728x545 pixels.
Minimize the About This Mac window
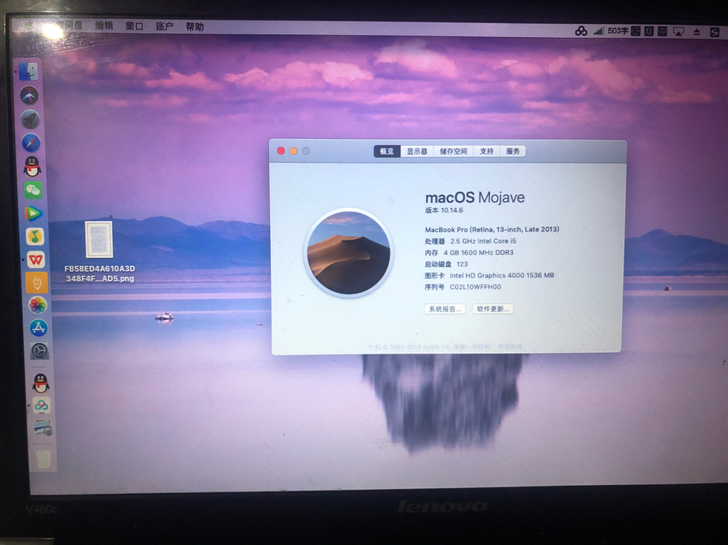click(293, 151)
